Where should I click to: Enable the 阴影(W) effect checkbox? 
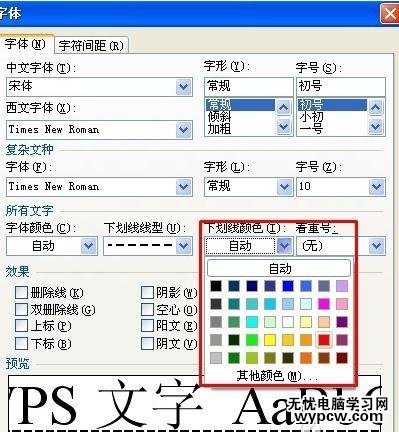(147, 293)
